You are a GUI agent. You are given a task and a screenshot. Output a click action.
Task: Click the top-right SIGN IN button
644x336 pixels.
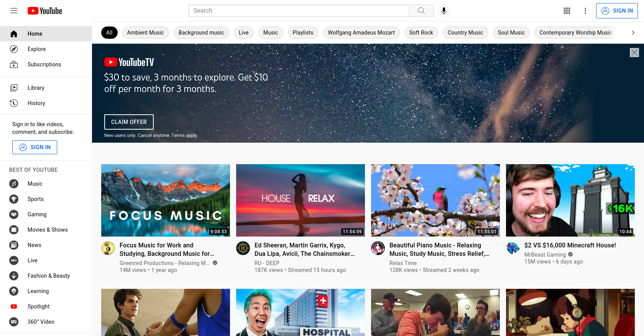coord(617,11)
